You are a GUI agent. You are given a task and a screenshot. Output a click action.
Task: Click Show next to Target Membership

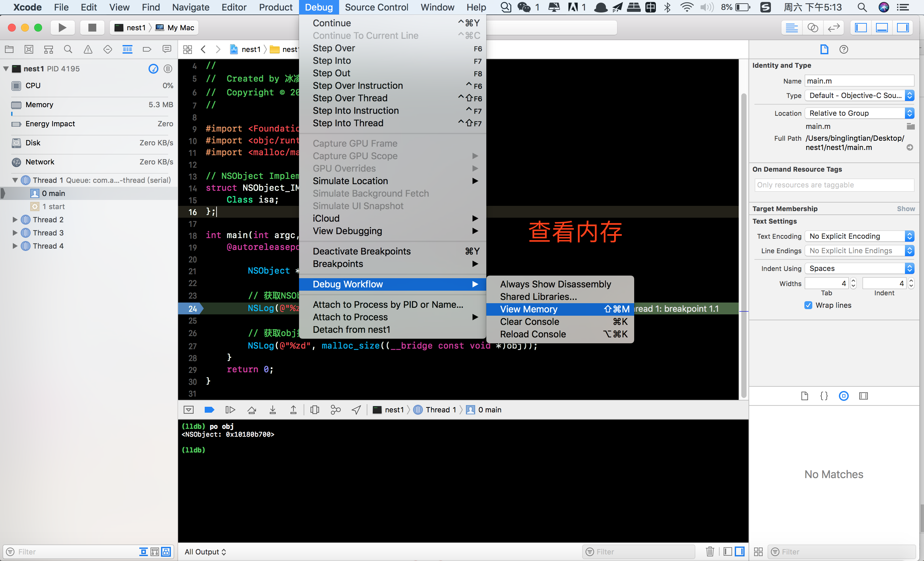click(905, 208)
